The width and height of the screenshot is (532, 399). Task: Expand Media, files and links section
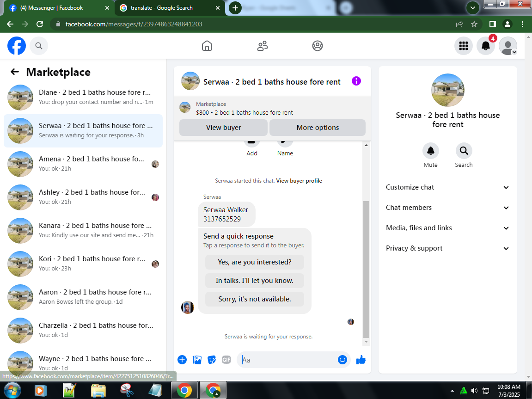[x=447, y=228]
